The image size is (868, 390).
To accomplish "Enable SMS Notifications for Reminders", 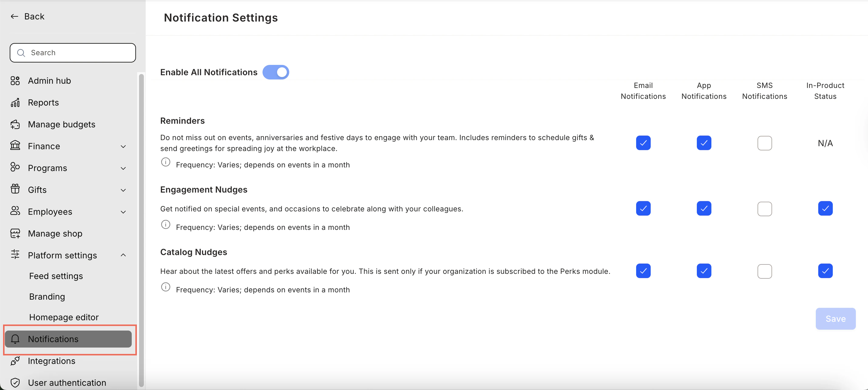I will [764, 143].
